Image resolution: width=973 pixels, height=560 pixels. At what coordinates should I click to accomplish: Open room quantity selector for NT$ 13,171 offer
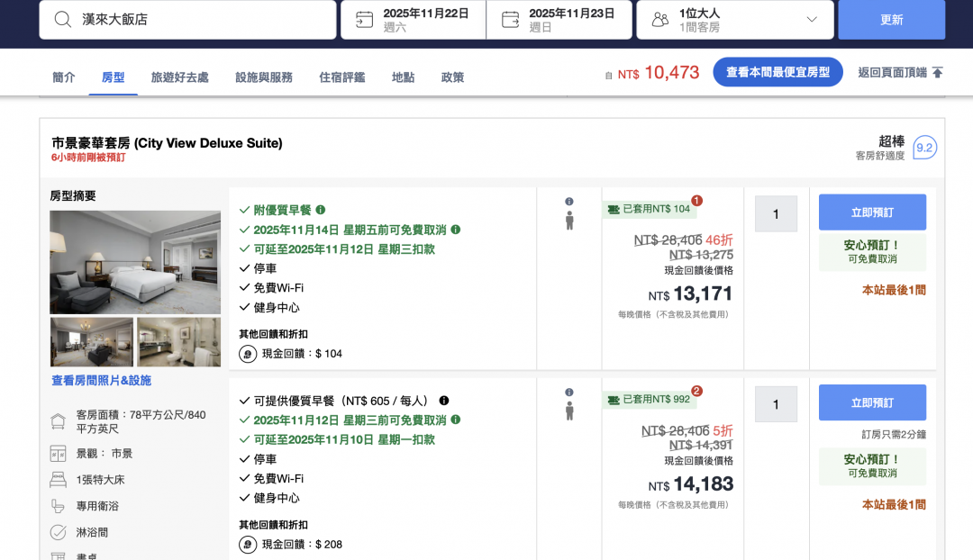pos(776,214)
